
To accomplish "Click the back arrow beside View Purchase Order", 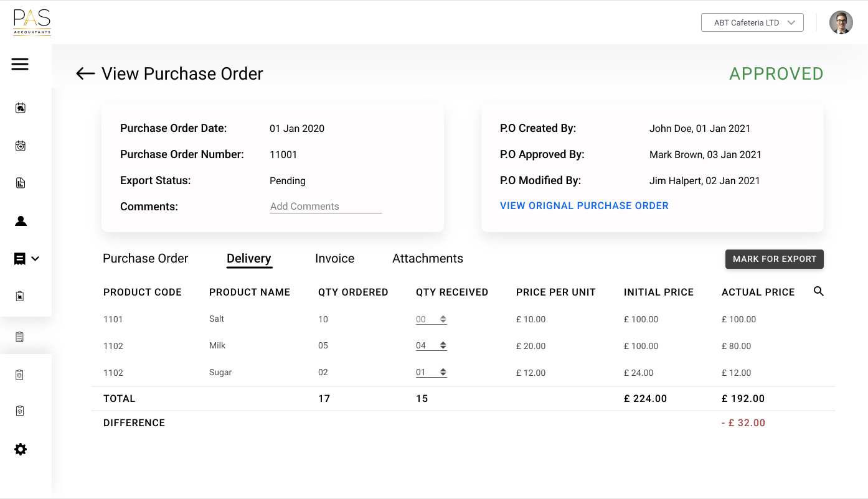I will coord(85,74).
